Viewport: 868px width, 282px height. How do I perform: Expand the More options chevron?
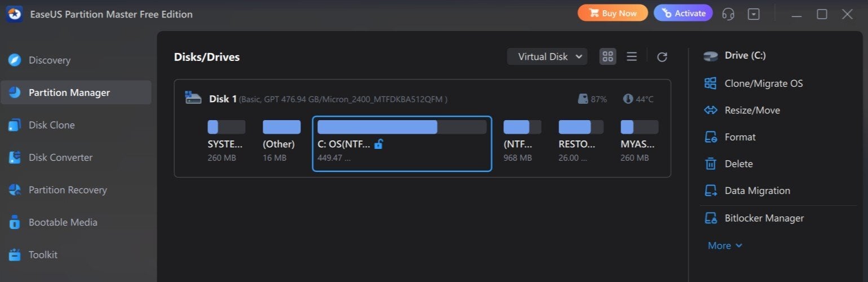coord(739,245)
